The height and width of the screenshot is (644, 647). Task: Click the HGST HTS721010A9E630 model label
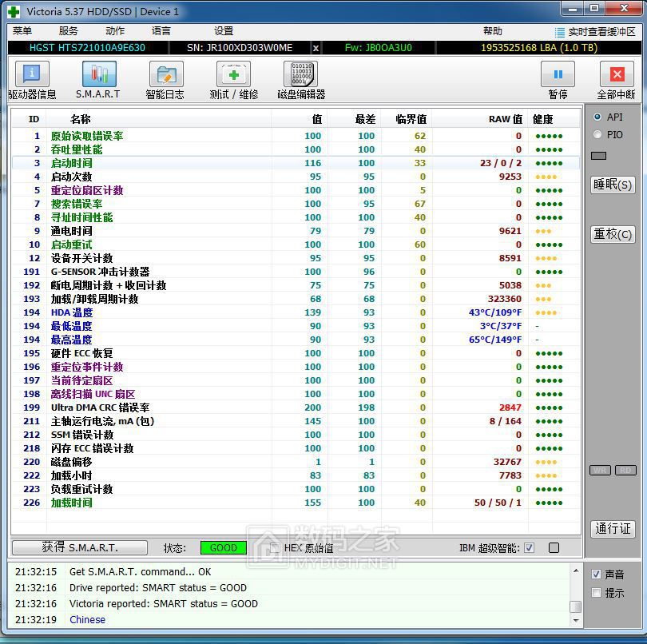(87, 48)
